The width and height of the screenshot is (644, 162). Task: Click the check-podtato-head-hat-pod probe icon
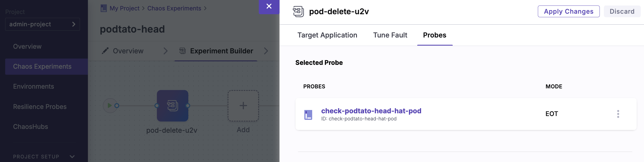click(x=308, y=114)
